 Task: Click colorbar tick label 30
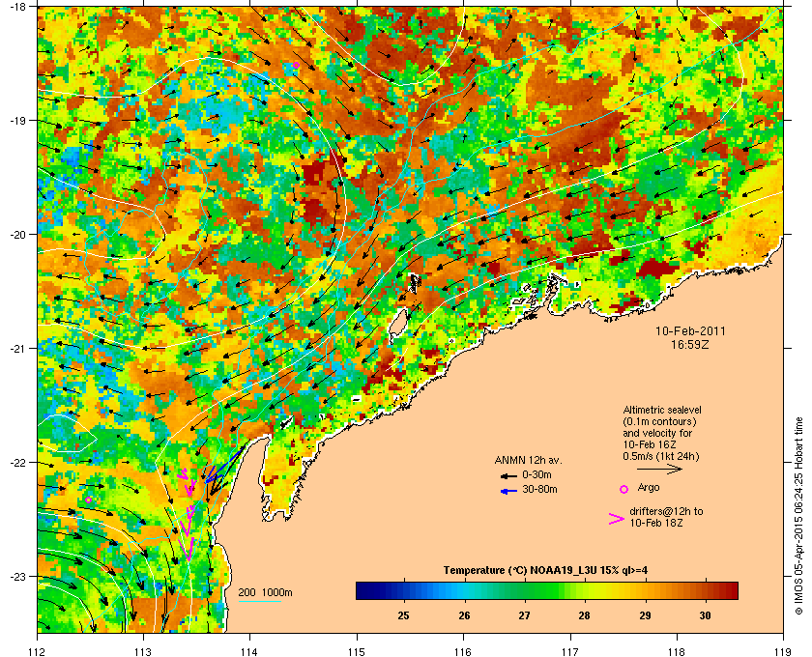pyautogui.click(x=705, y=615)
